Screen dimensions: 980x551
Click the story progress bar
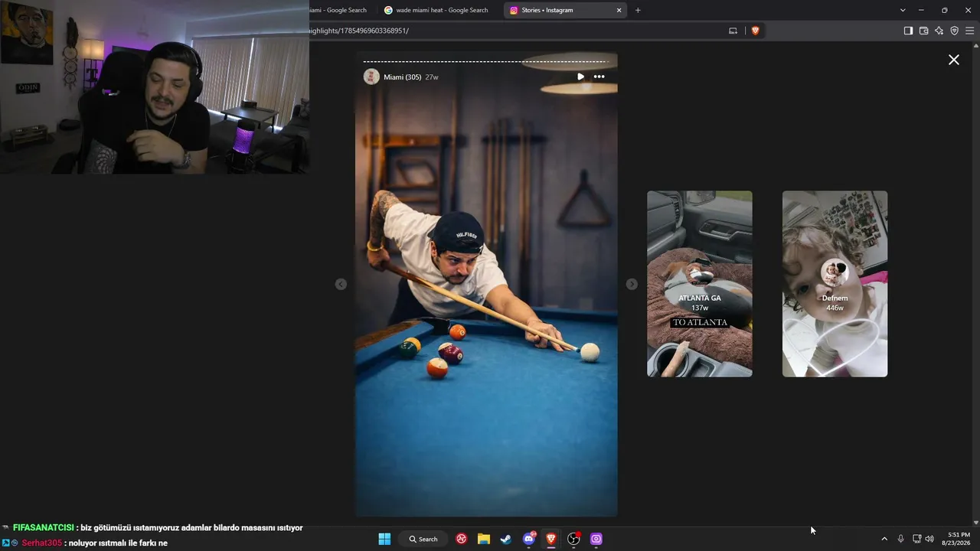485,61
